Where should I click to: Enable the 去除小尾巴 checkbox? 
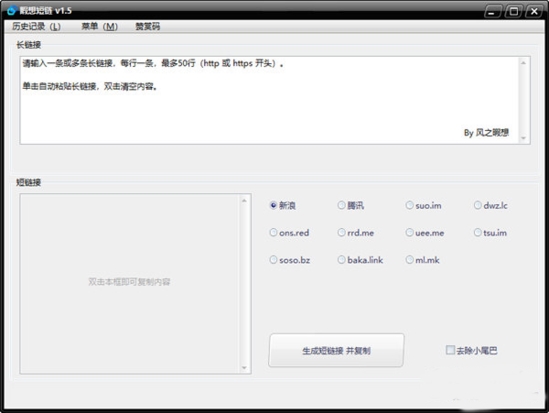point(450,350)
